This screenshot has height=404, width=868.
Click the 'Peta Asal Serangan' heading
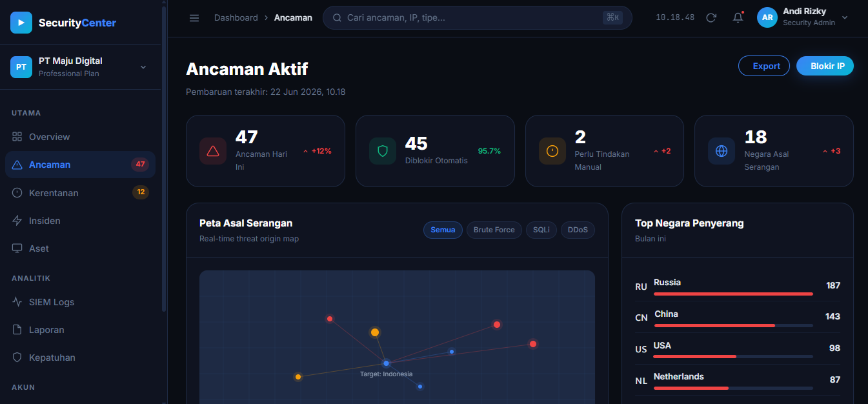[246, 223]
